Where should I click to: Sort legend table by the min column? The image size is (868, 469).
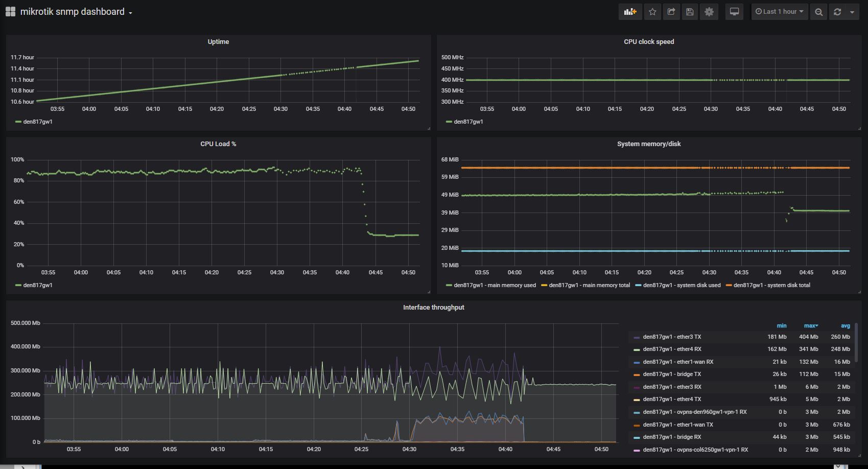coord(781,325)
